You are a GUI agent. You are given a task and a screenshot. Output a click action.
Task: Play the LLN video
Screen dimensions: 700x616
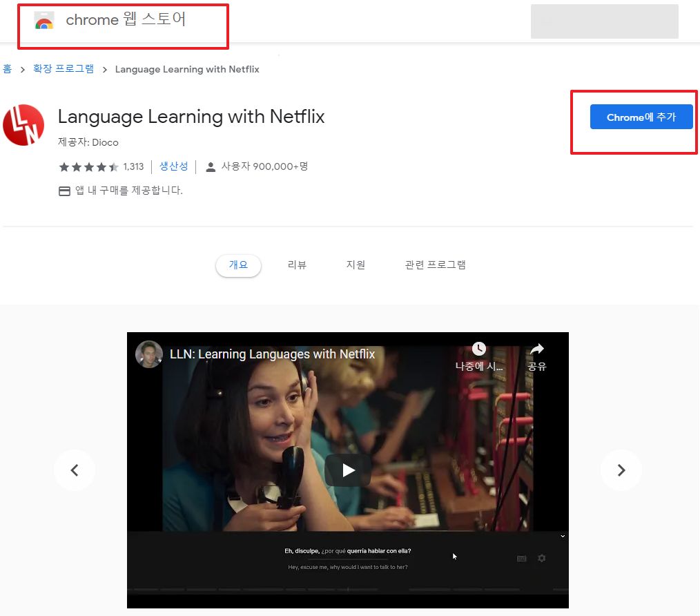348,470
